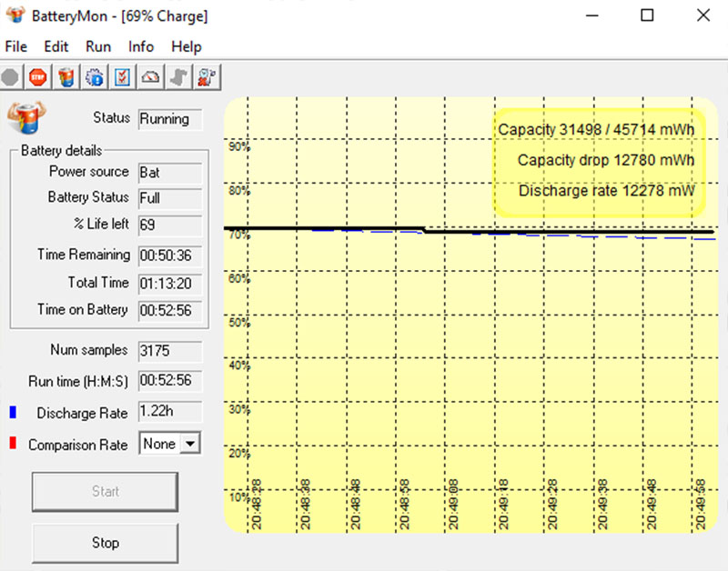Click the "Power source" label
The height and width of the screenshot is (571, 728).
tap(88, 172)
